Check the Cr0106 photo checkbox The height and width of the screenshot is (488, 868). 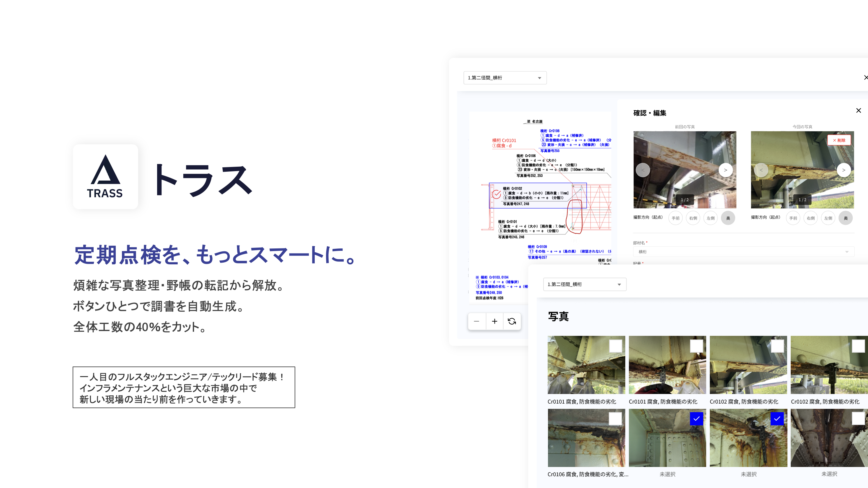[615, 419]
